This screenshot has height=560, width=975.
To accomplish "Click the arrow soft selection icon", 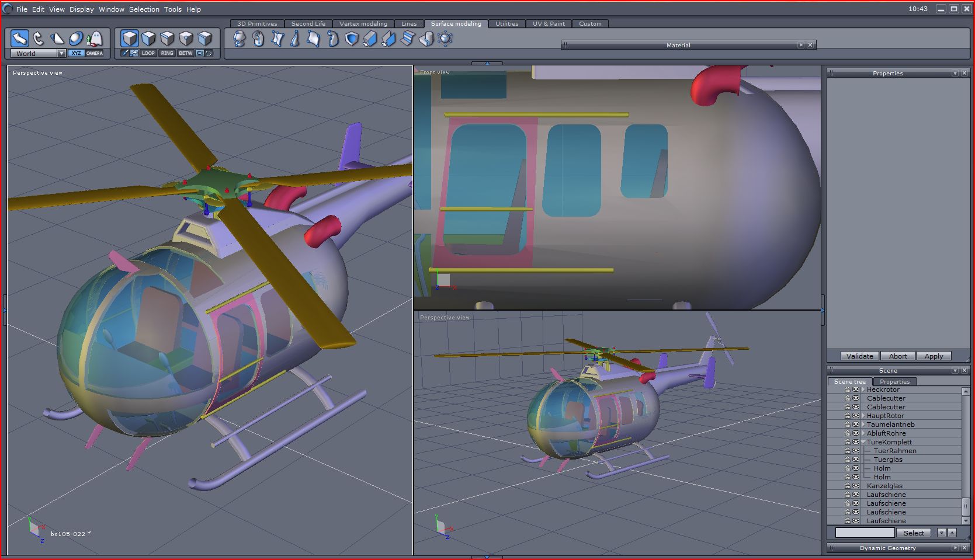I will click(134, 53).
